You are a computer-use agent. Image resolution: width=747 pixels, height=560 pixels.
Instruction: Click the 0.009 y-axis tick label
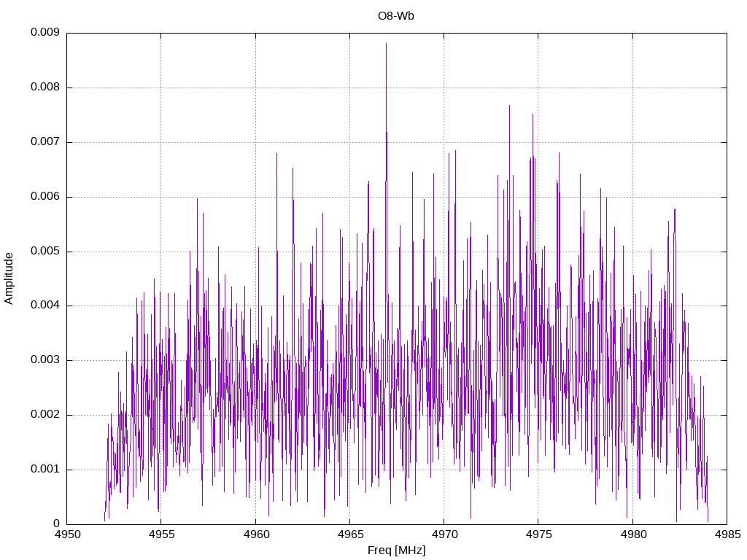click(45, 32)
